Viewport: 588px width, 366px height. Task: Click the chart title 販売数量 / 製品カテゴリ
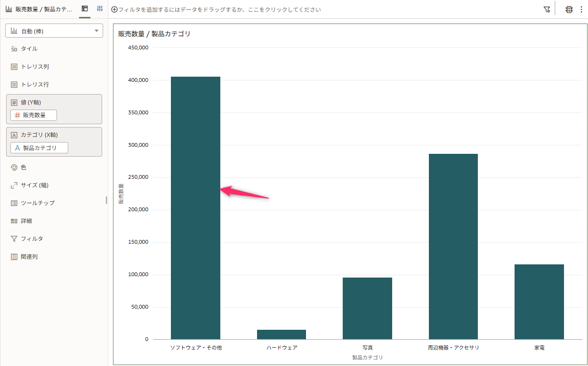[x=154, y=34]
